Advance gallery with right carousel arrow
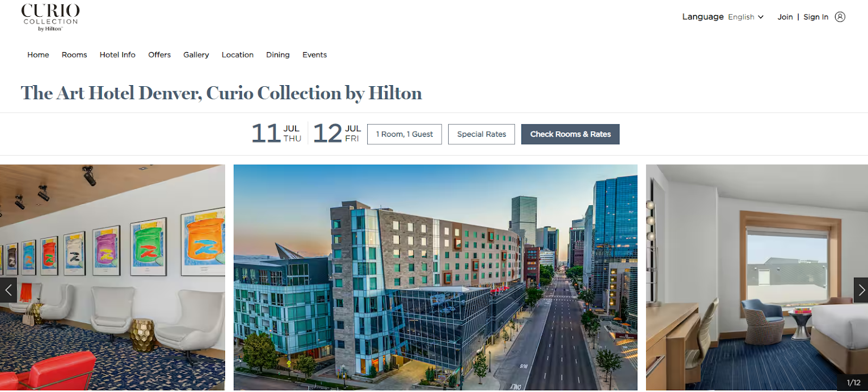868x392 pixels. [861, 290]
